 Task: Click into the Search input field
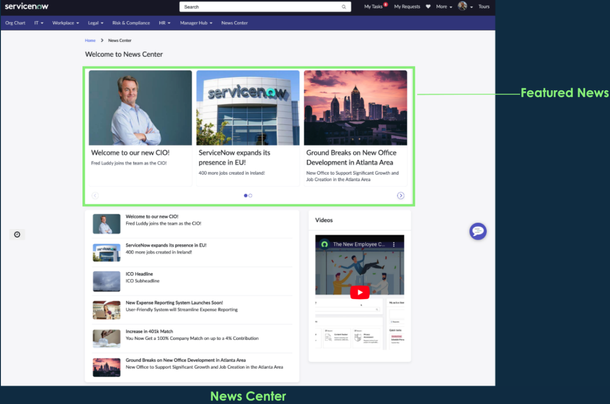pos(260,7)
